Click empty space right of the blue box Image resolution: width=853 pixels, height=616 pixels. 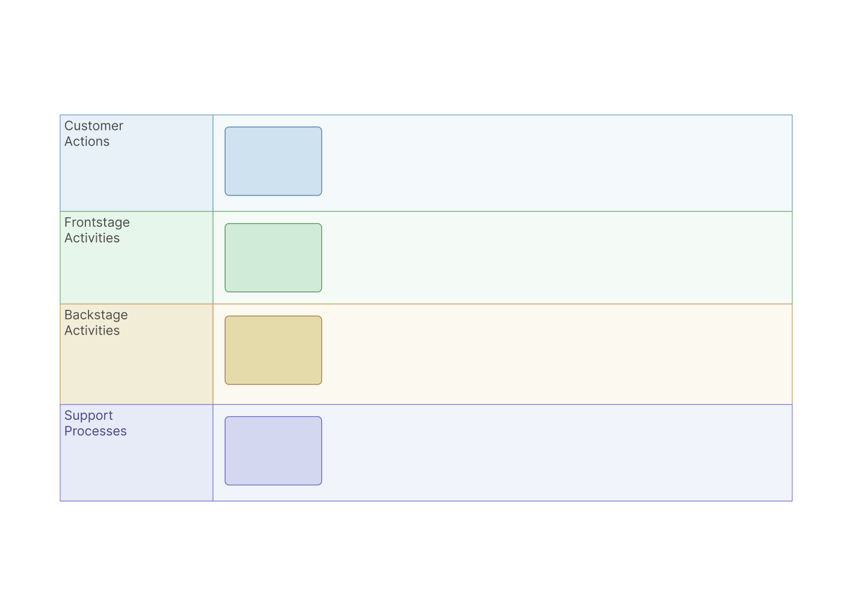541,162
